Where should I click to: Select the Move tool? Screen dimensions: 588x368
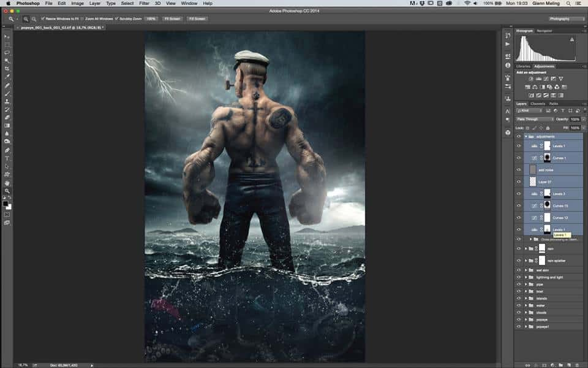pyautogui.click(x=7, y=37)
